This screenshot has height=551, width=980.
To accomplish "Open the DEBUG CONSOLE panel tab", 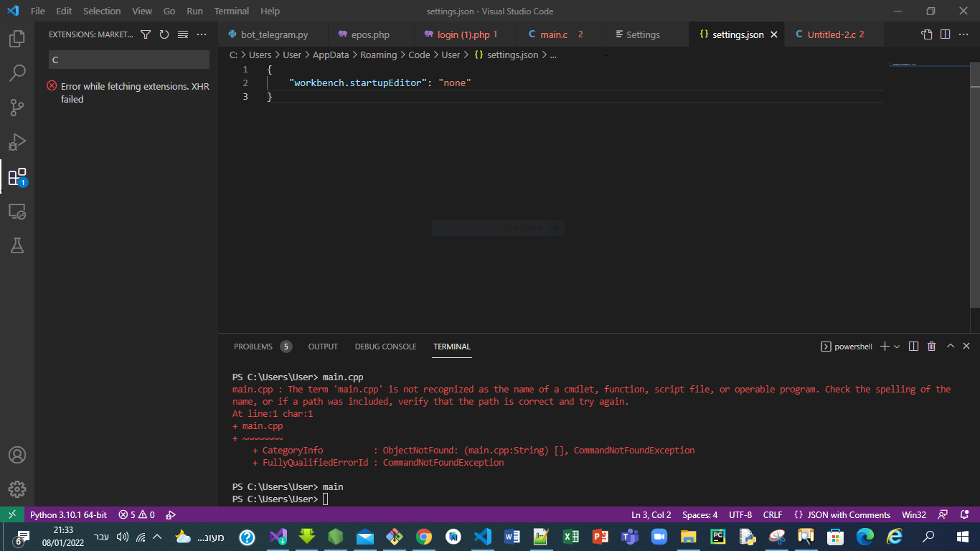I will [x=385, y=347].
